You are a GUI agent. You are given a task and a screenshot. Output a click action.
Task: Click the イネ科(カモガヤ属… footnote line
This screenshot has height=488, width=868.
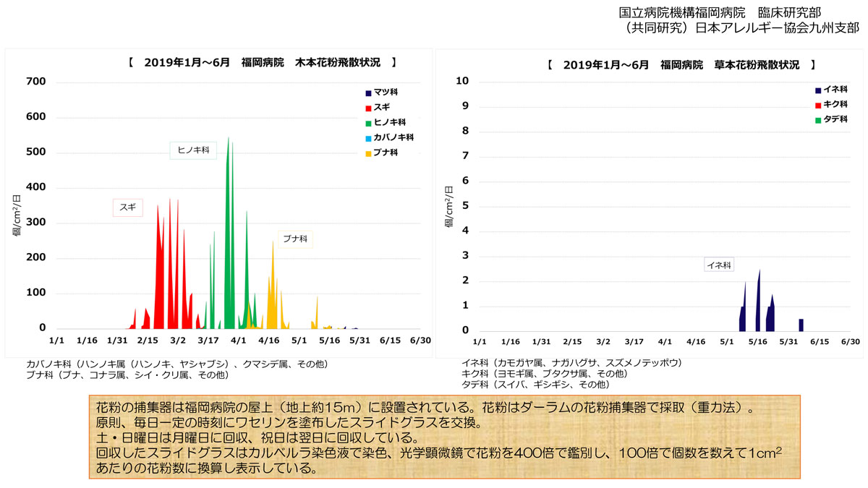point(571,362)
